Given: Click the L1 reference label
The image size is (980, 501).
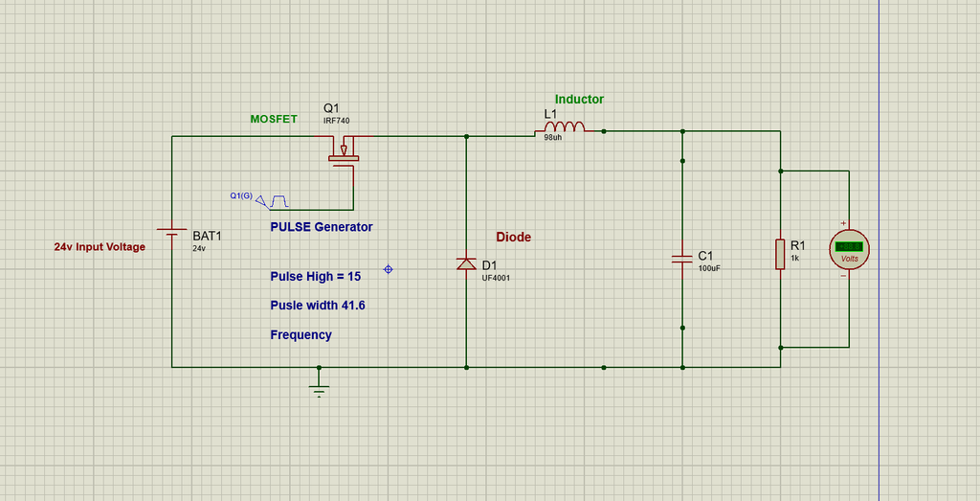Looking at the screenshot, I should (550, 114).
